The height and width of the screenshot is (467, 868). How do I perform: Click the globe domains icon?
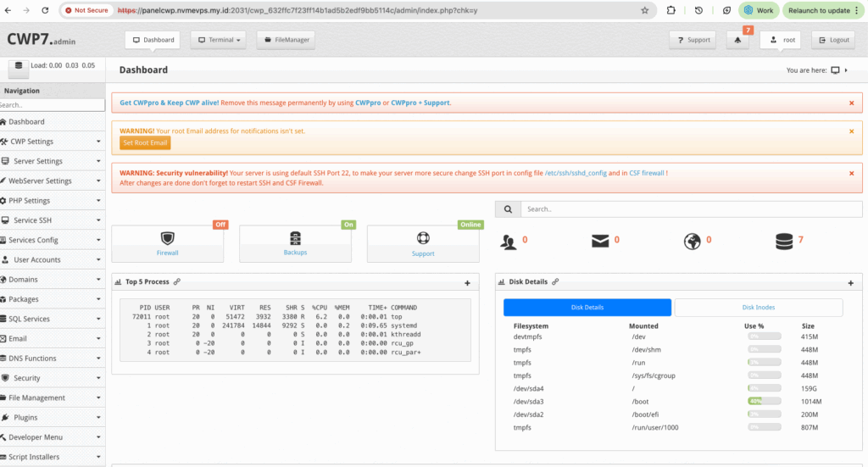click(x=692, y=242)
